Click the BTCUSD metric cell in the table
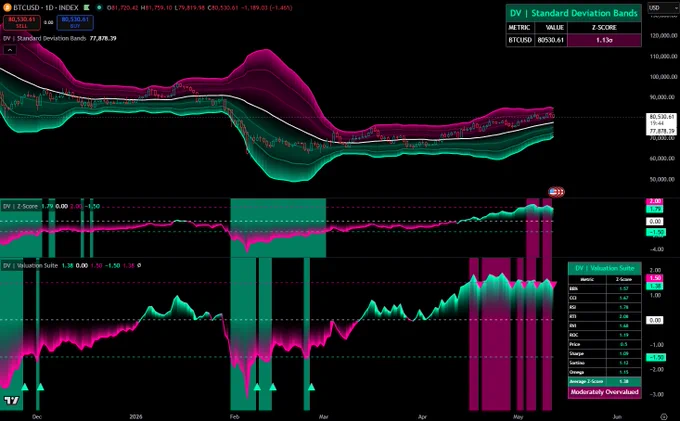This screenshot has height=421, width=680. click(520, 40)
